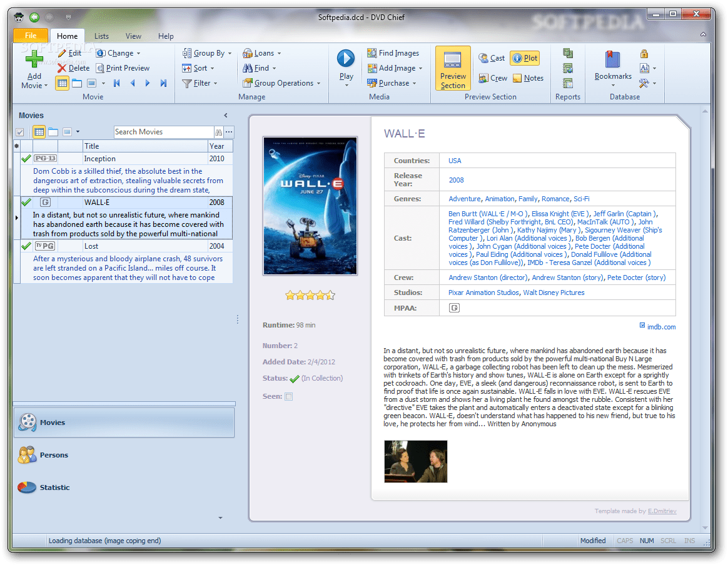Click the back arrow in title bar
Image resolution: width=728 pixels, height=565 pixels.
[34, 17]
